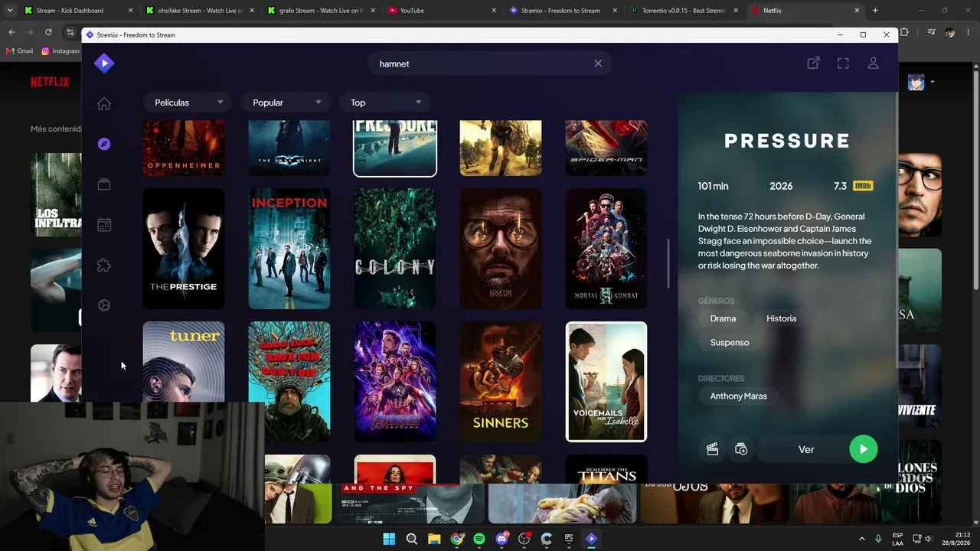Select the Tuner movie poster
980x551 pixels.
pyautogui.click(x=184, y=362)
